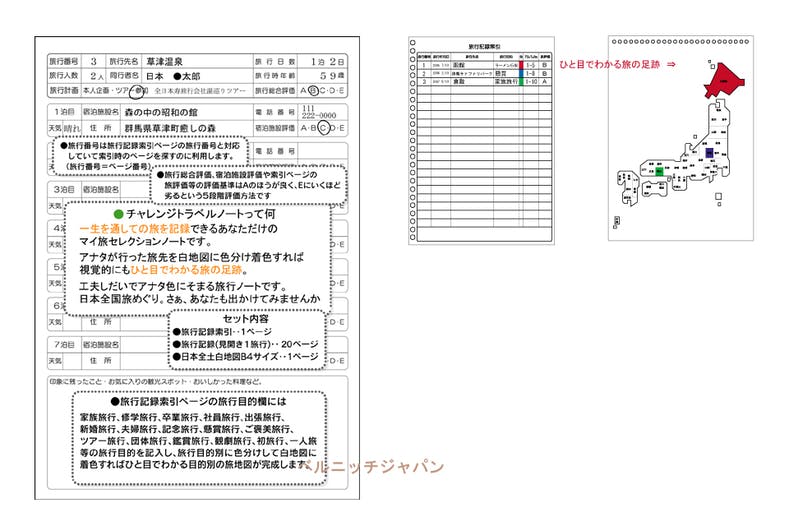The image size is (789, 526).
Task: Click the green dot beside チャレンジトラベルノート heading
Action: [117, 215]
